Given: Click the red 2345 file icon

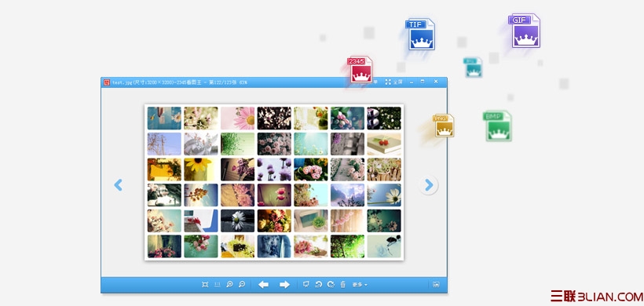Looking at the screenshot, I should tap(360, 70).
